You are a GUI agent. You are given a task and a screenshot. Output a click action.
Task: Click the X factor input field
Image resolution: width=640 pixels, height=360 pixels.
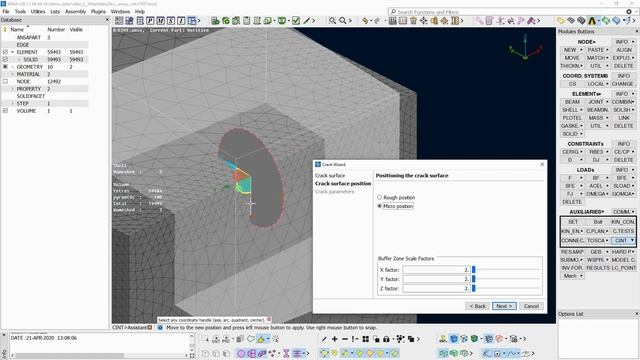[x=436, y=270]
